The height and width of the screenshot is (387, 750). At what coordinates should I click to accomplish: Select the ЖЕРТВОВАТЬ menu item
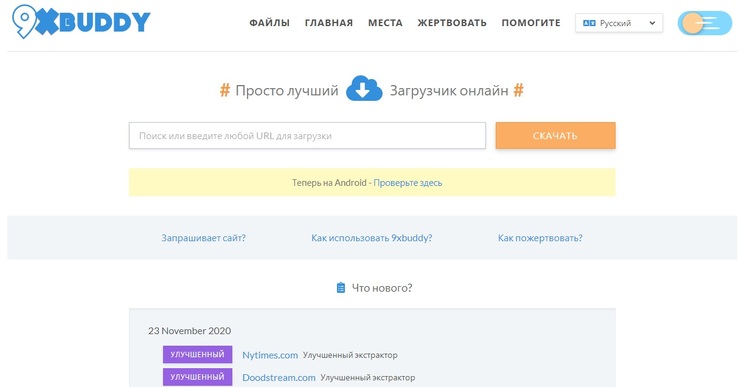452,22
